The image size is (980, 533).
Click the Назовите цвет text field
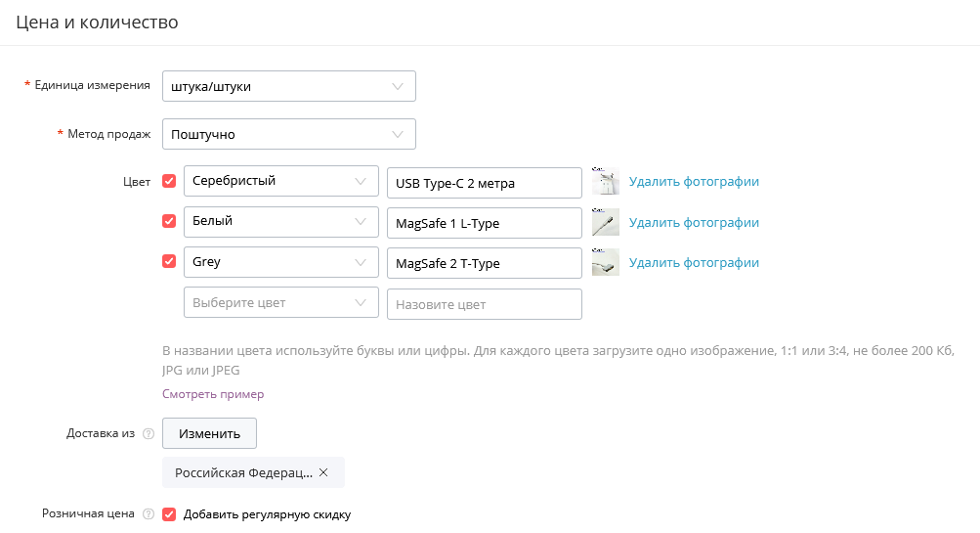(x=484, y=304)
